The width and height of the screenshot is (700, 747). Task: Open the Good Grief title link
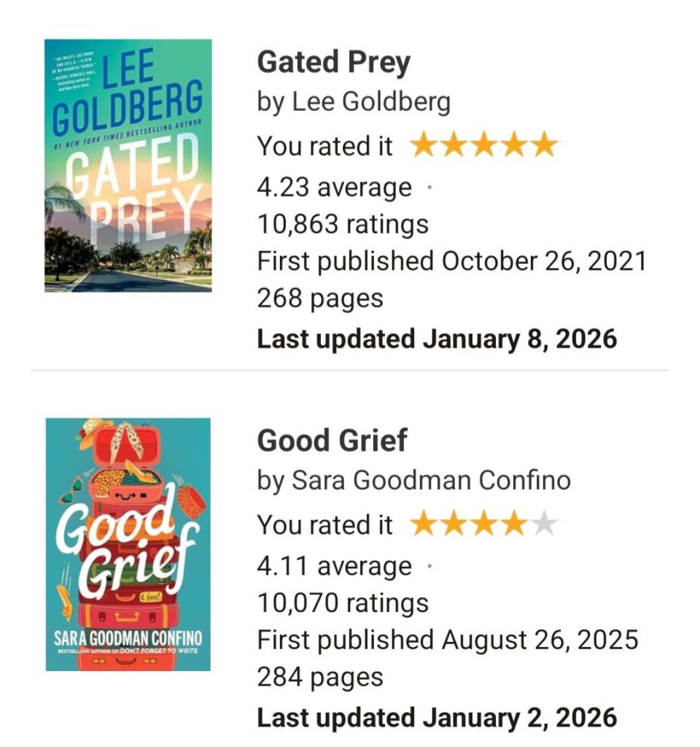coord(332,441)
